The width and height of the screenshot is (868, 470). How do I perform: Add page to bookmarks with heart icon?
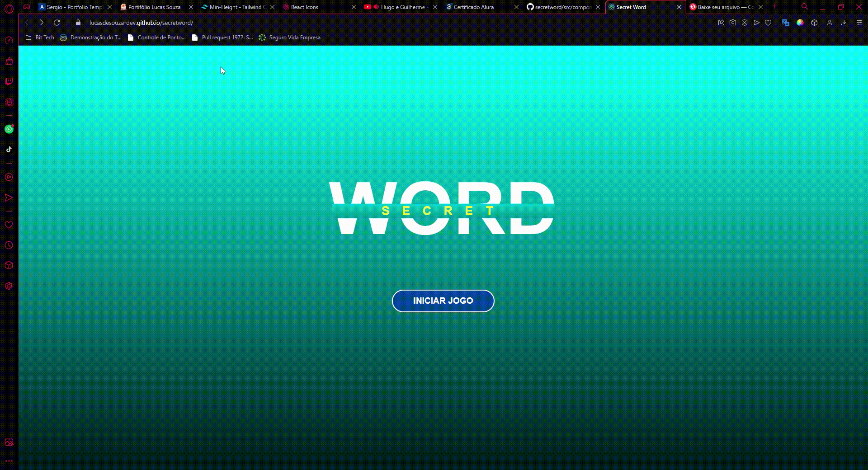(768, 23)
